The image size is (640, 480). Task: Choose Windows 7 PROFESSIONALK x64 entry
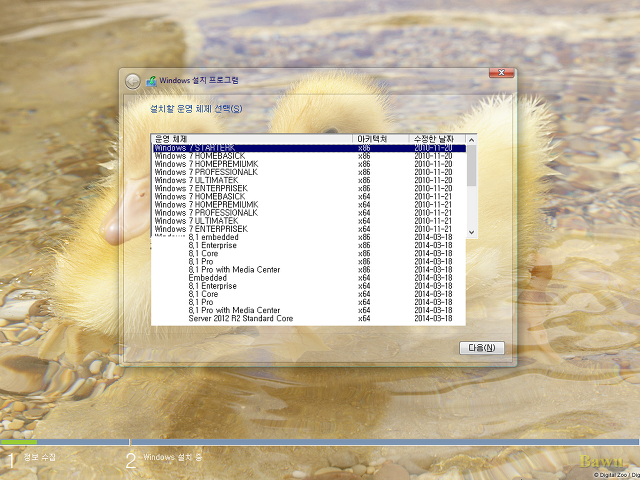(309, 213)
